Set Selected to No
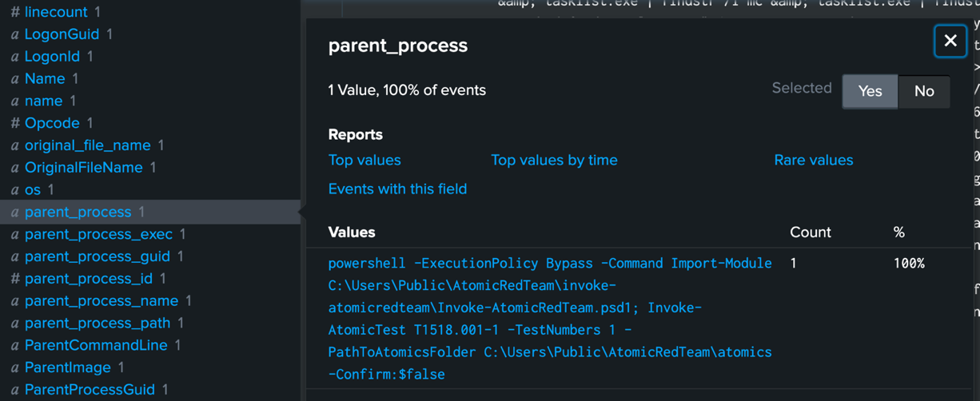Screen dimensions: 980x401 coord(924,91)
